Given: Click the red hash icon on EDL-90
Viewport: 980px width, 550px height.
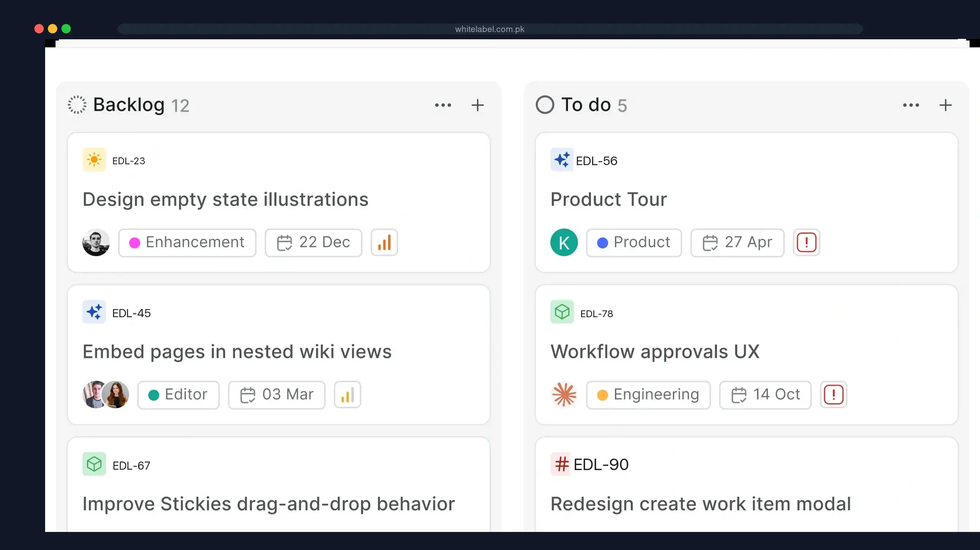Looking at the screenshot, I should click(x=561, y=464).
